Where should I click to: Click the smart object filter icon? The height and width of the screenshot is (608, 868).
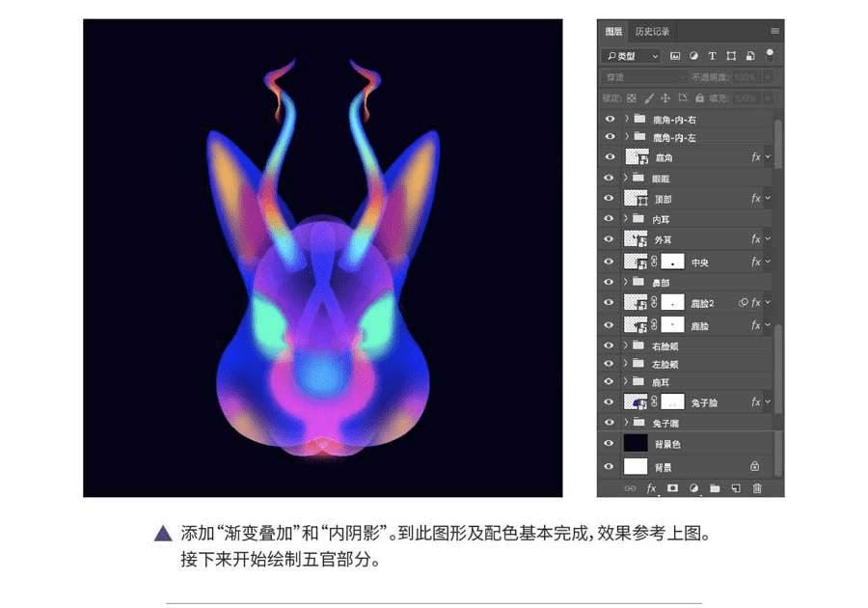[x=750, y=56]
